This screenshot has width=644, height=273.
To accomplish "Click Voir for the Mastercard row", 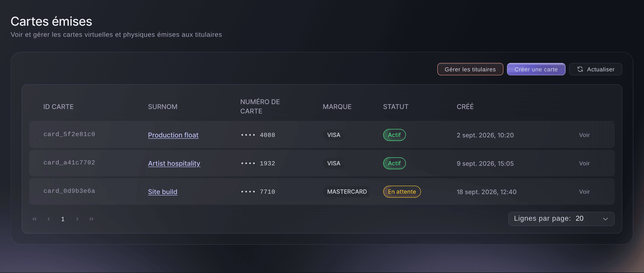I will tap(584, 192).
